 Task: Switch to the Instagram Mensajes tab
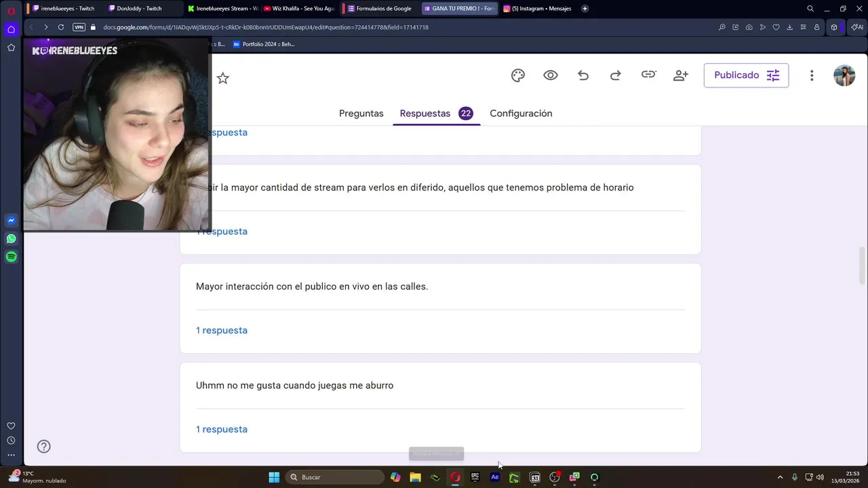(538, 8)
